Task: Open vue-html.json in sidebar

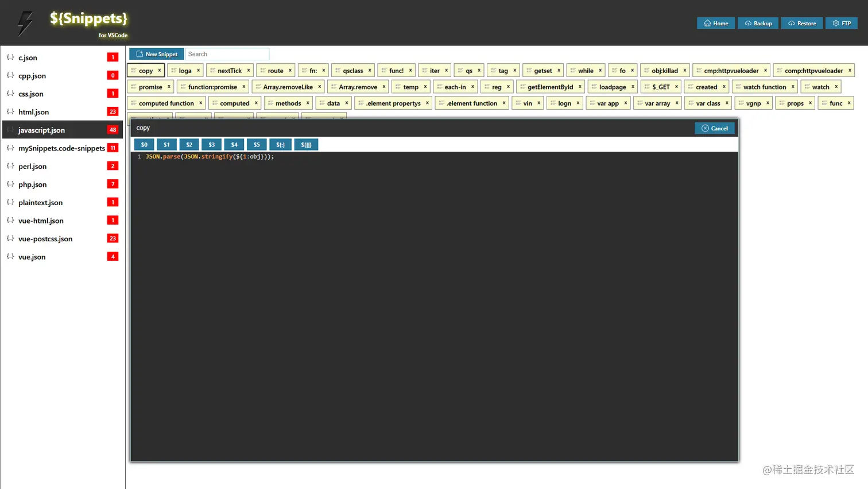Action: click(63, 220)
